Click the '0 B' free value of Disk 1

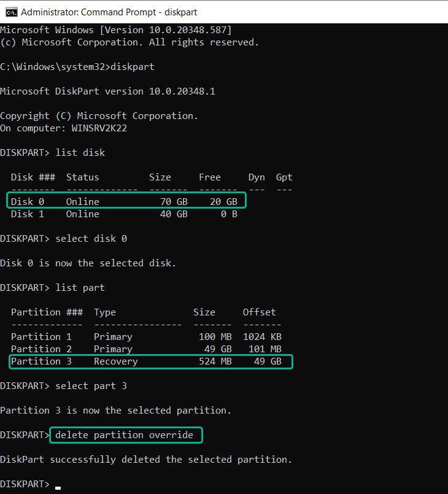point(229,214)
